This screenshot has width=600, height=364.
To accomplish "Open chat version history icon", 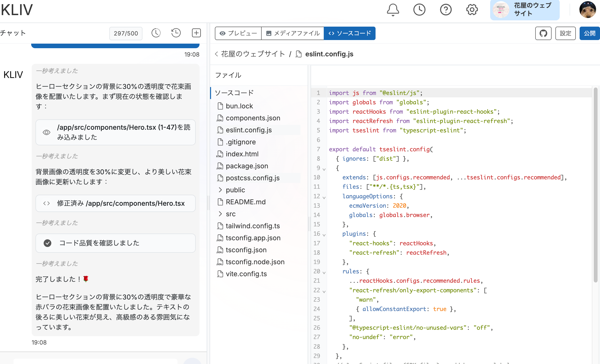I will (x=176, y=33).
